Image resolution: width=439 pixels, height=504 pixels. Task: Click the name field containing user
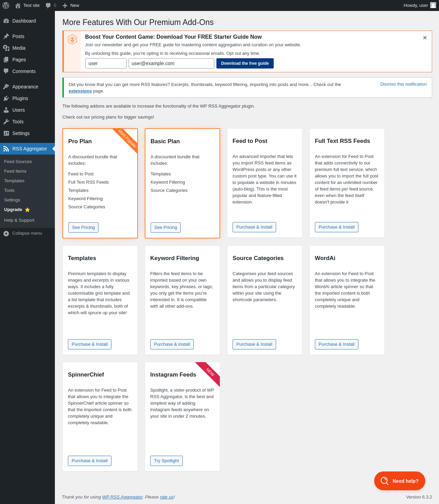coord(106,63)
